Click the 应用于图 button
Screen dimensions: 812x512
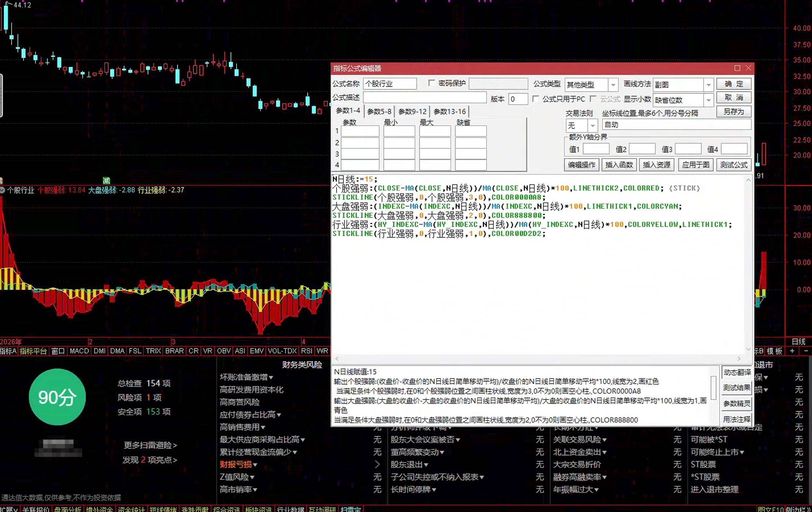tap(695, 165)
